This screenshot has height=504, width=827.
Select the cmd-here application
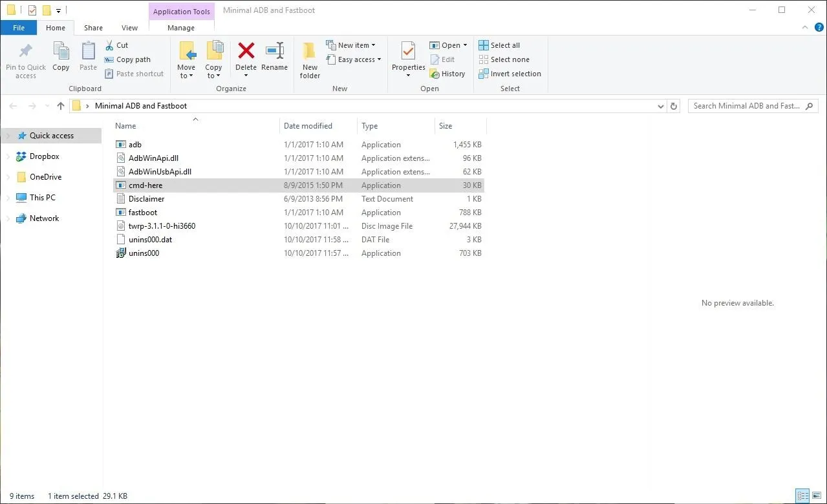coord(299,185)
